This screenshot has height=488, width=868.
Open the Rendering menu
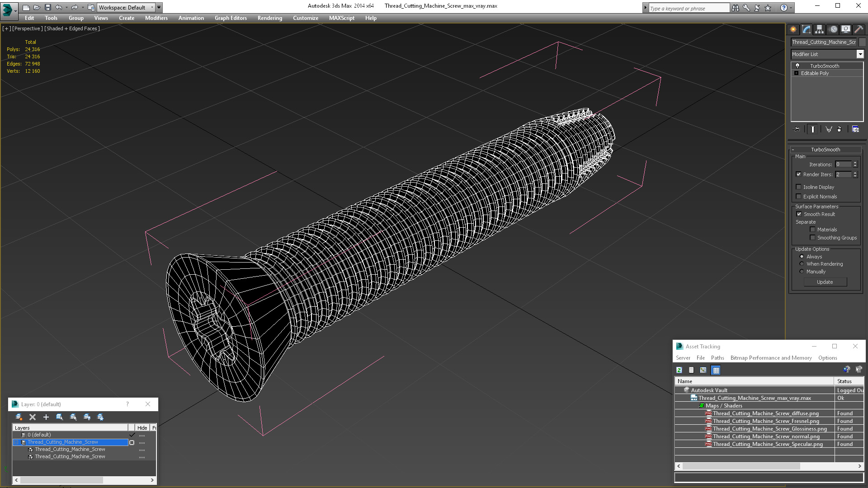(270, 18)
